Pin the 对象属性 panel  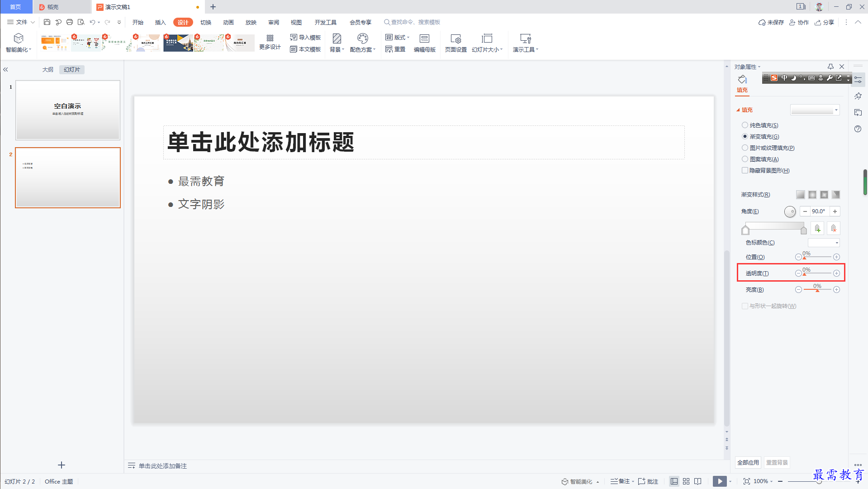click(x=830, y=67)
